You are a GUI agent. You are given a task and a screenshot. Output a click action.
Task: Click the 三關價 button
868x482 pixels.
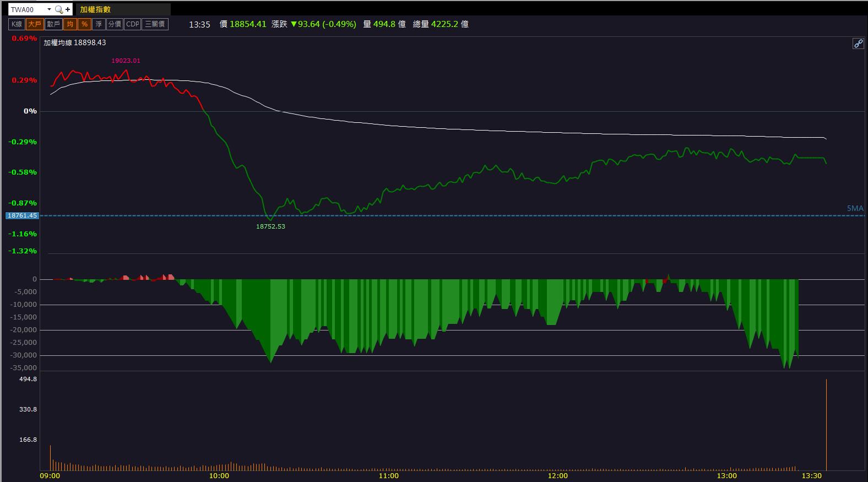(155, 24)
